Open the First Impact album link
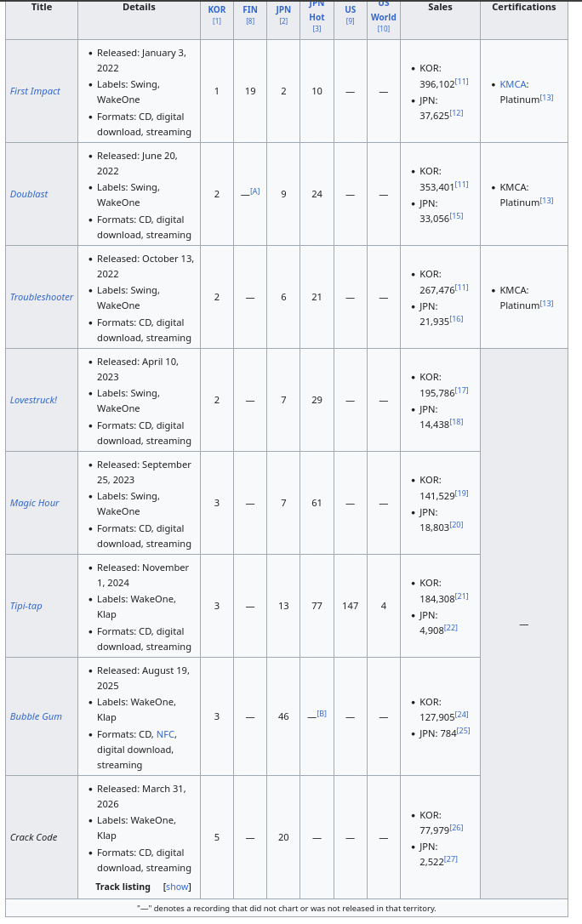The height and width of the screenshot is (924, 582). [x=35, y=91]
